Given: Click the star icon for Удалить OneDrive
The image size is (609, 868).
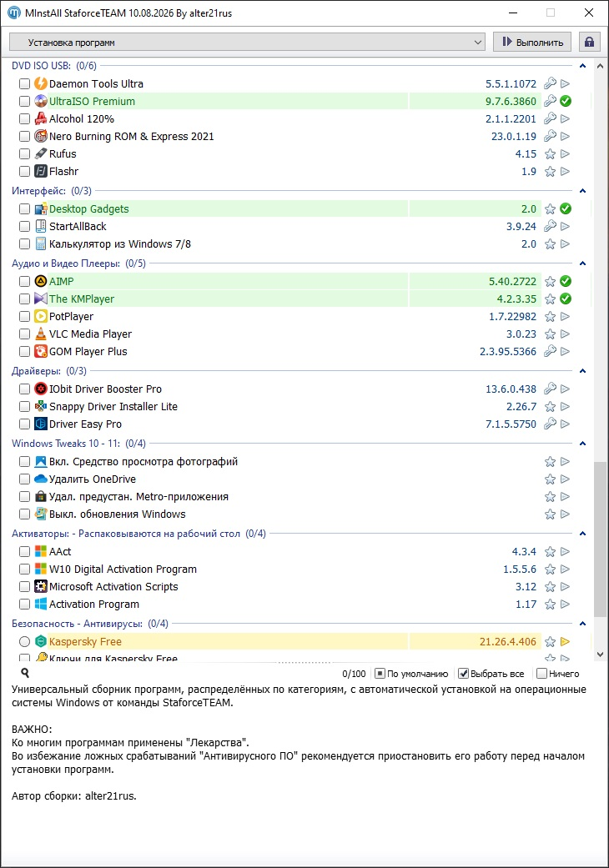Looking at the screenshot, I should [550, 479].
